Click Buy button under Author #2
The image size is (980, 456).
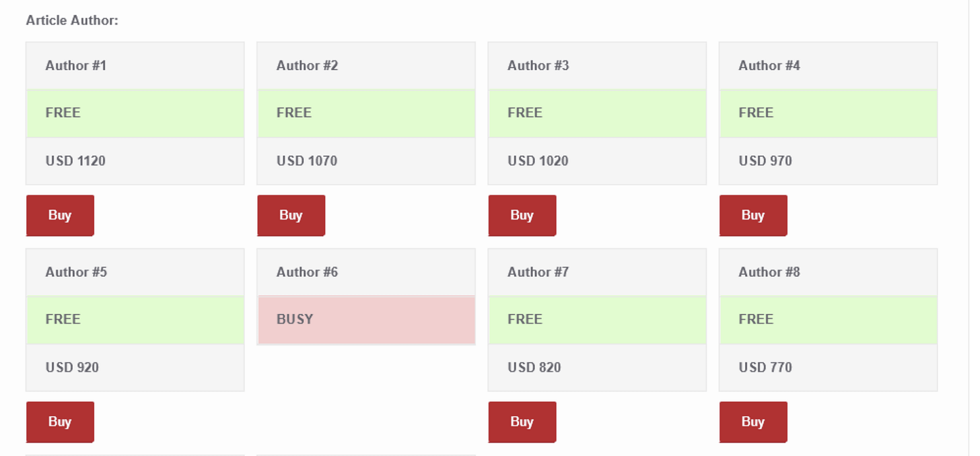(x=291, y=216)
